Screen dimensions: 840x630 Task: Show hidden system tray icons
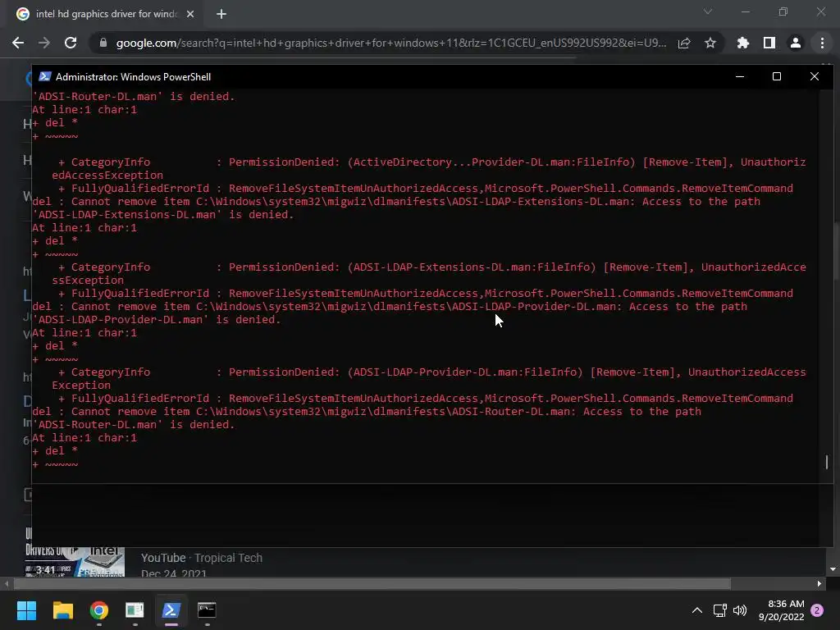click(x=697, y=610)
